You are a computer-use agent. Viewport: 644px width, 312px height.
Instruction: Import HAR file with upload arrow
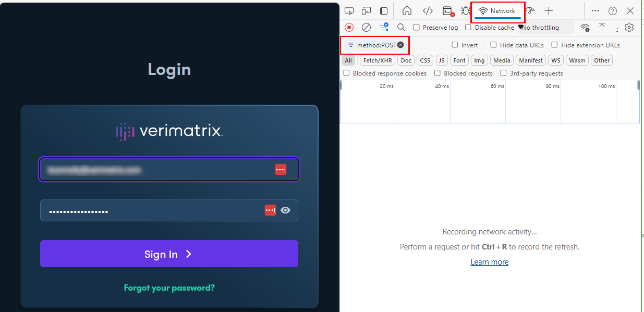point(602,27)
